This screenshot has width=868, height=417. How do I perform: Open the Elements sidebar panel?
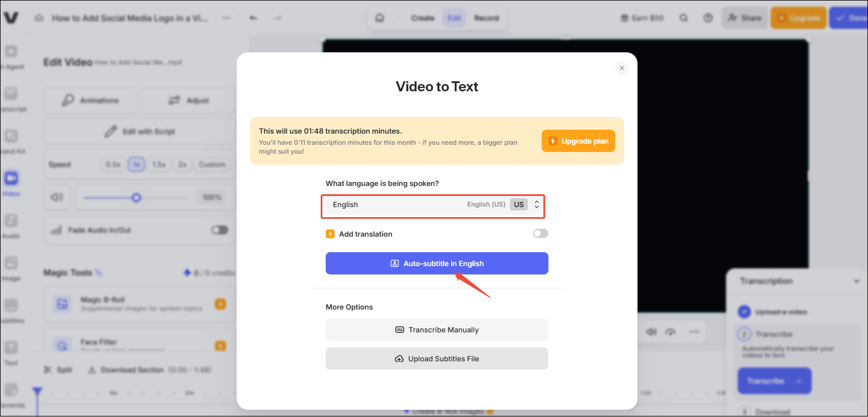pos(11,395)
